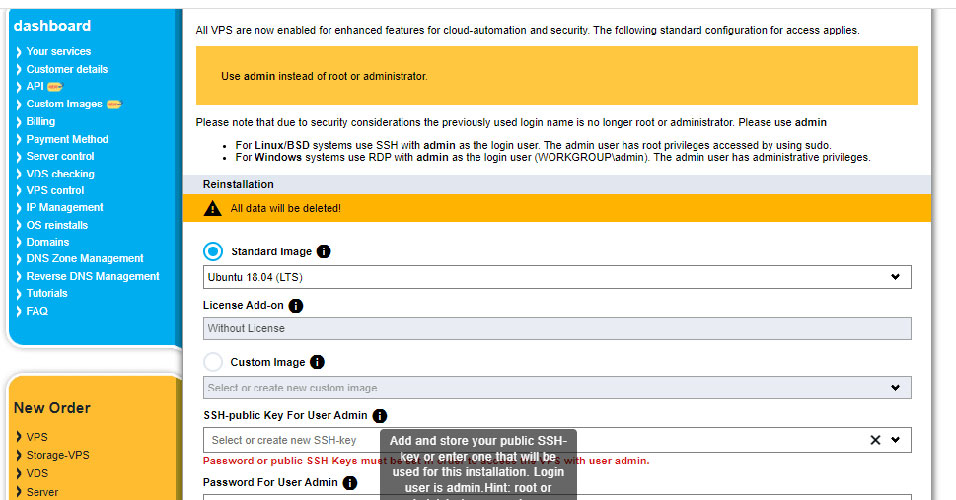The image size is (956, 500).
Task: Expand the SSH-key dropdown arrow
Action: pos(895,440)
